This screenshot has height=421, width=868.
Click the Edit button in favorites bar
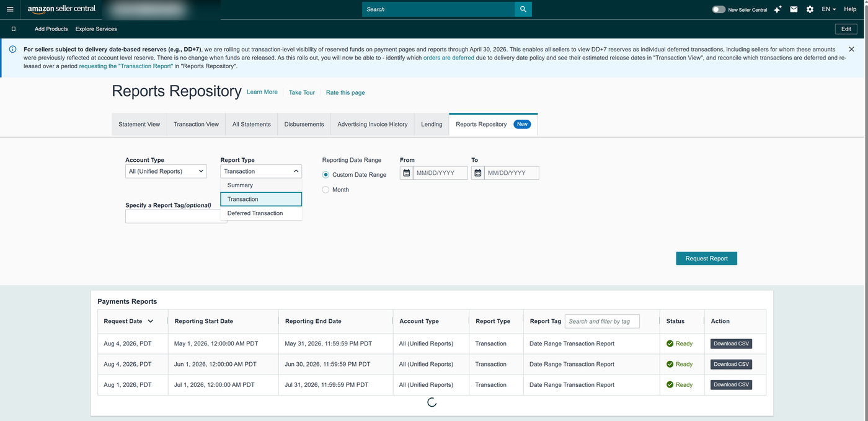click(x=846, y=29)
